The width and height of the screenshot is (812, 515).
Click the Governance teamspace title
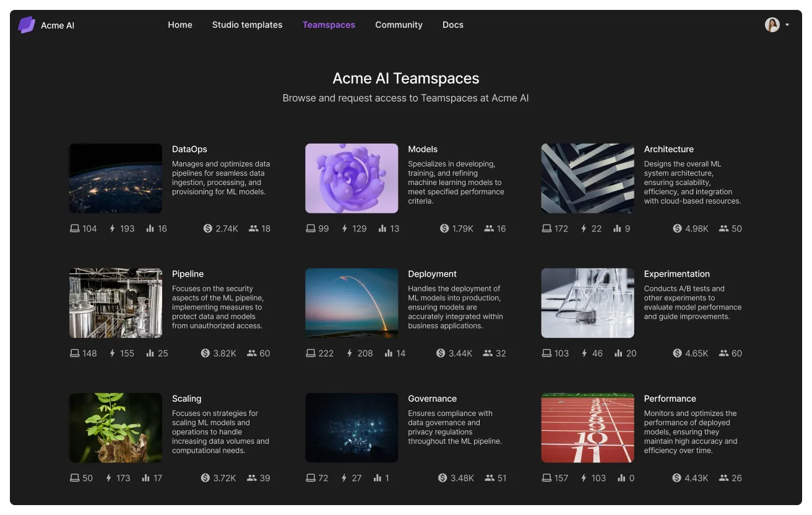point(432,399)
